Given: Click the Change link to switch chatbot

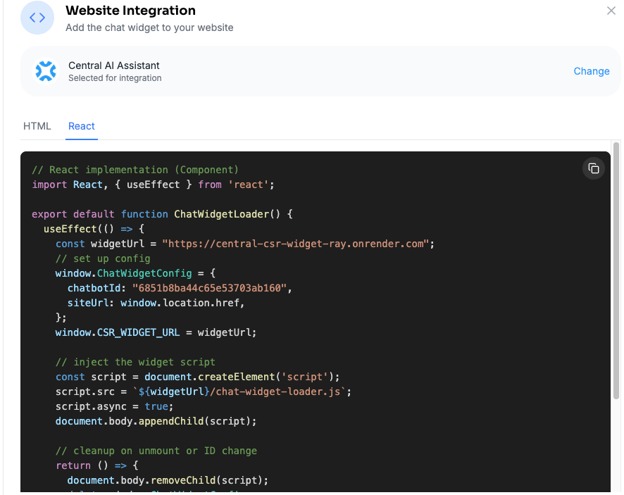Looking at the screenshot, I should (x=591, y=71).
